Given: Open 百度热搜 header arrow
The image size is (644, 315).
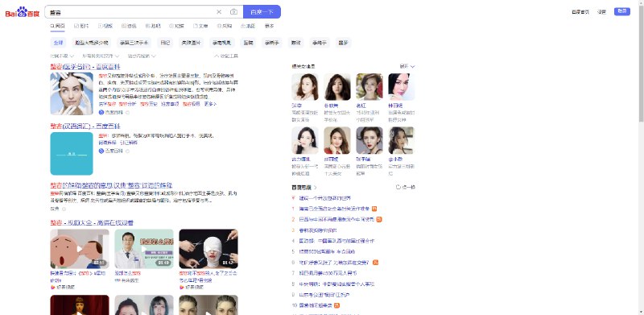Looking at the screenshot, I should (316, 188).
